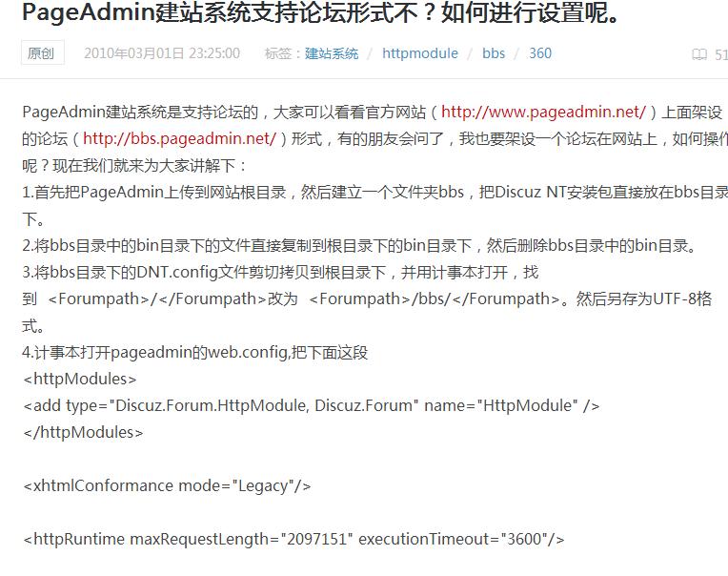The height and width of the screenshot is (576, 728).
Task: Click the </httpModules> closing tag line
Action: click(x=83, y=432)
